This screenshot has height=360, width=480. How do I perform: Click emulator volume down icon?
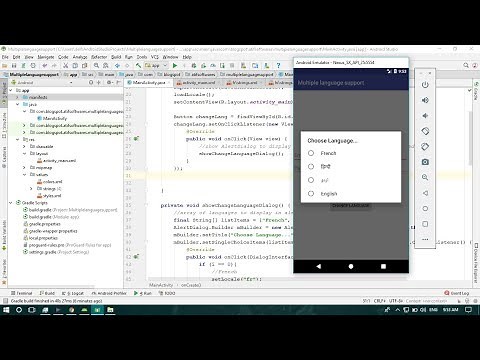pos(425,116)
